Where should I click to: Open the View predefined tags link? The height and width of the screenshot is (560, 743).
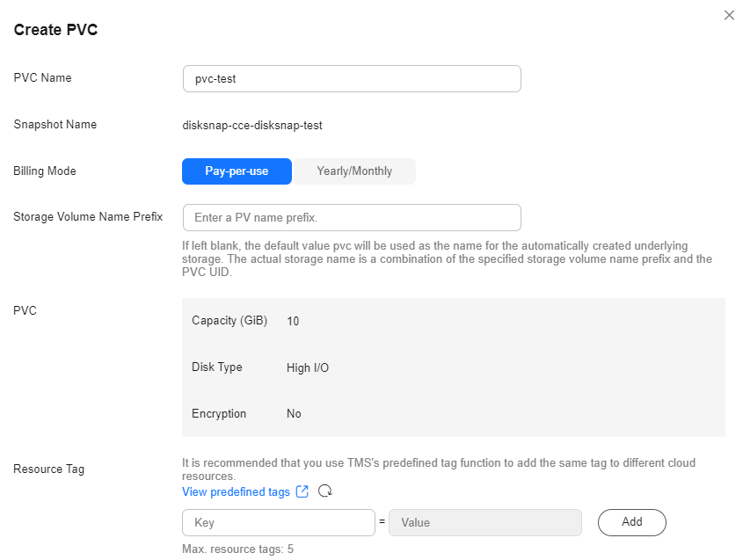coord(236,491)
